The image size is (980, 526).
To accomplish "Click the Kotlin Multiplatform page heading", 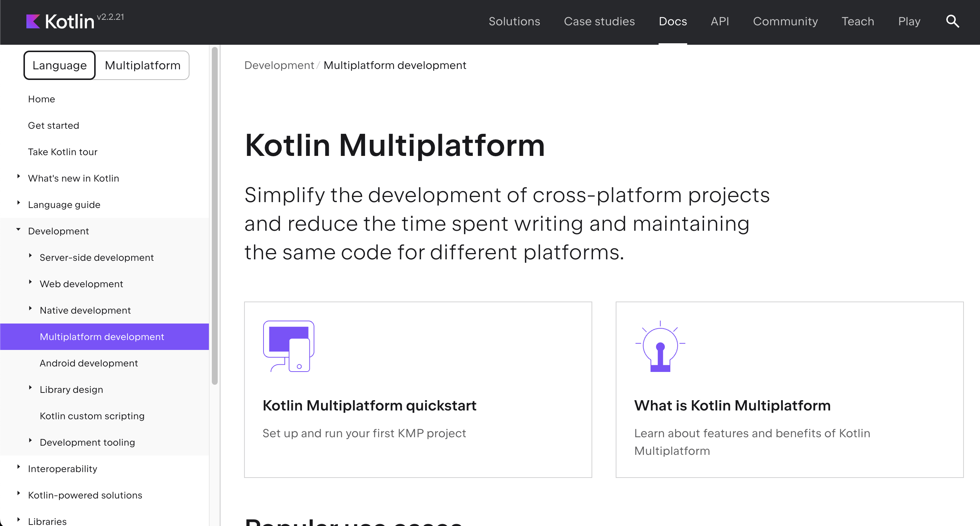I will pos(394,145).
